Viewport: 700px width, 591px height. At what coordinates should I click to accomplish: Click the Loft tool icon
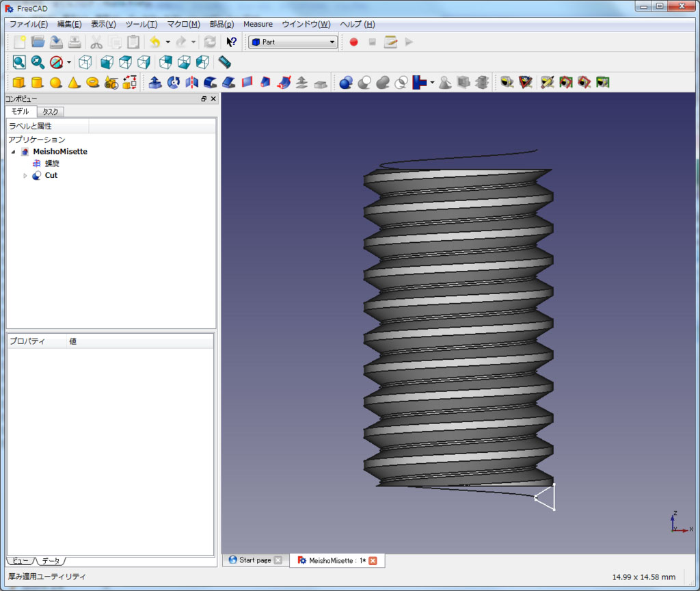(x=265, y=82)
